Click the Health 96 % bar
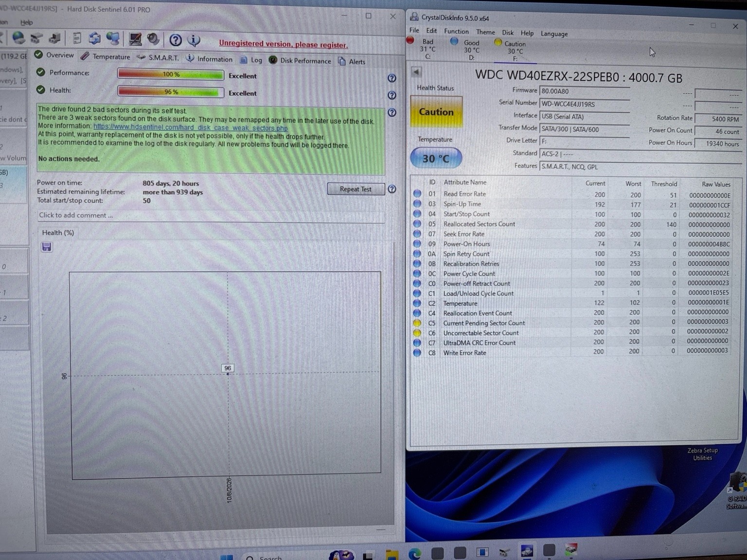The height and width of the screenshot is (560, 747). pyautogui.click(x=171, y=92)
